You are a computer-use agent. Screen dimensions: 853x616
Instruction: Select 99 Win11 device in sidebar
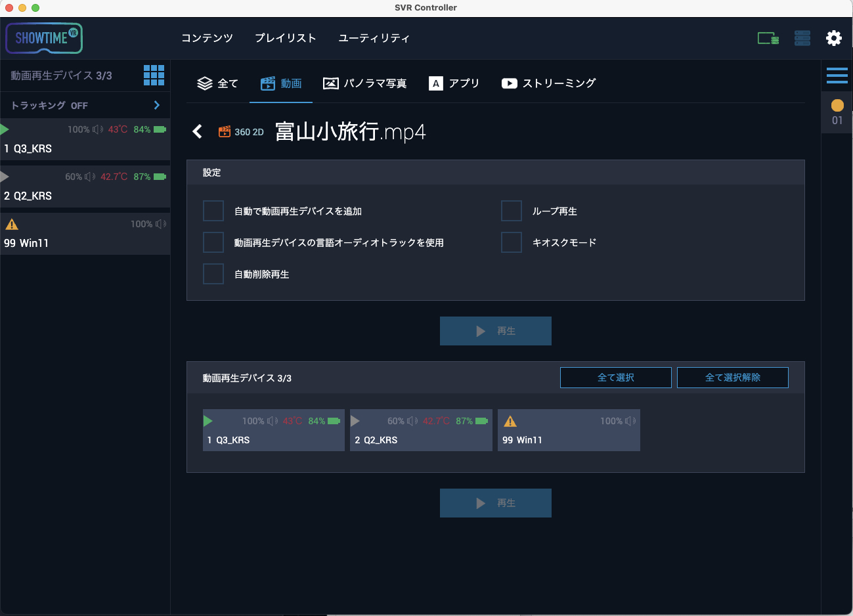click(x=85, y=234)
